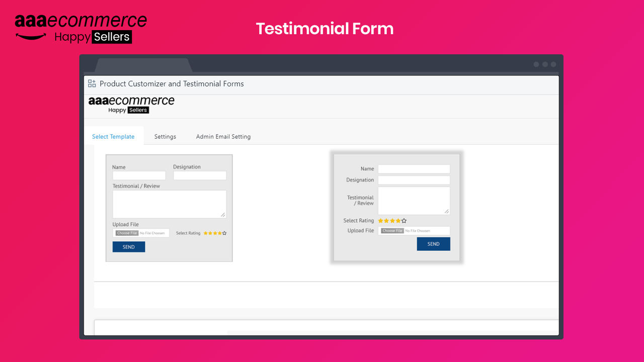This screenshot has height=362, width=644.
Task: Click the Designation field on the left template
Action: (x=200, y=175)
